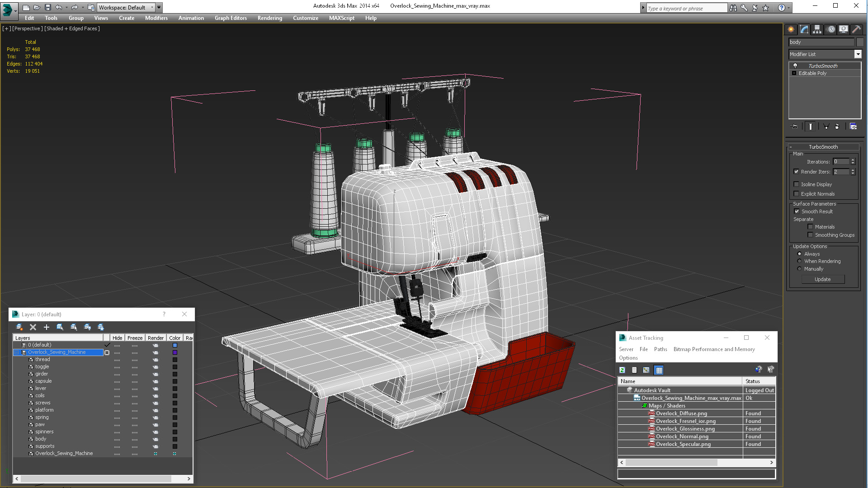Expand the Editable Poly stack entry
The width and height of the screenshot is (868, 488).
pyautogui.click(x=794, y=73)
